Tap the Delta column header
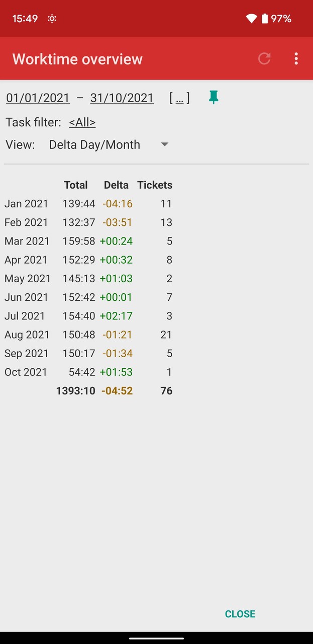This screenshot has height=644, width=313. pos(116,185)
